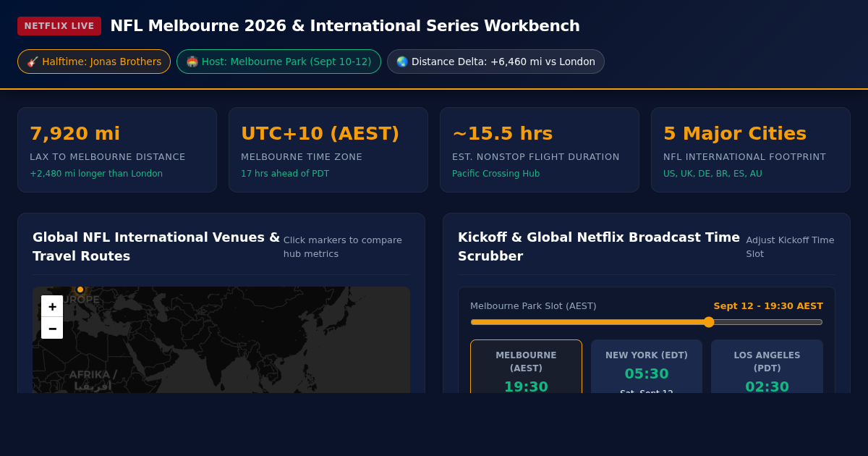Viewport: 868px width, 456px height.
Task: Zoom out on the venues map
Action: point(52,328)
